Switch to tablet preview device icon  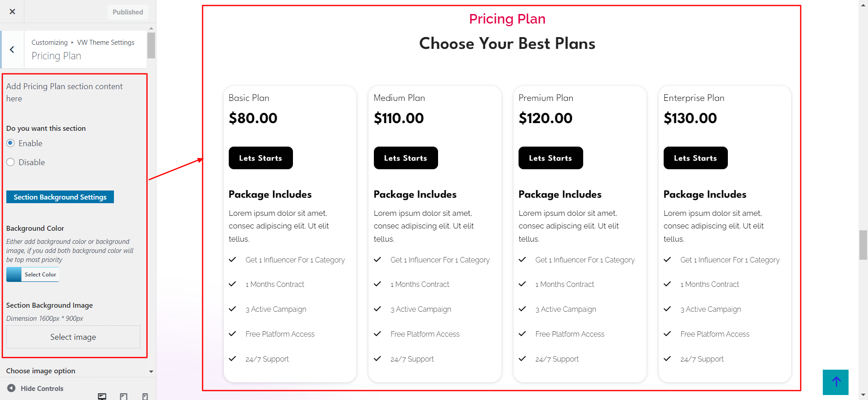pyautogui.click(x=123, y=396)
